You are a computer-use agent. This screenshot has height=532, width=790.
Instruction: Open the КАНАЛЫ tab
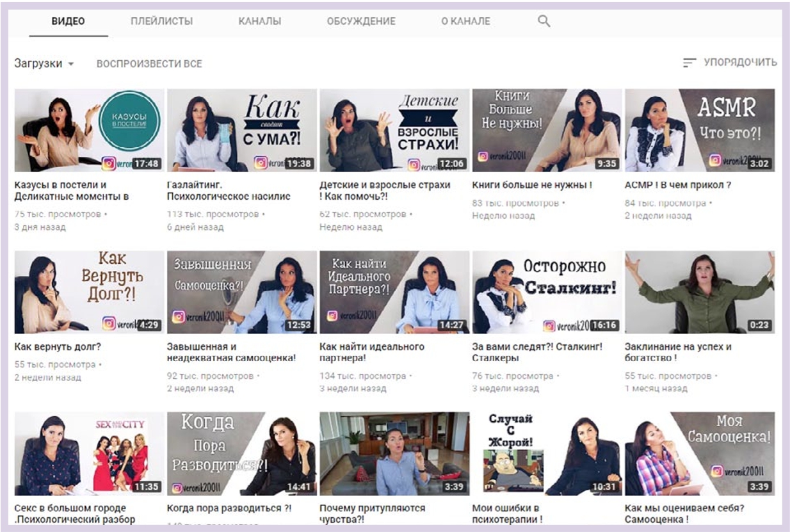point(259,21)
